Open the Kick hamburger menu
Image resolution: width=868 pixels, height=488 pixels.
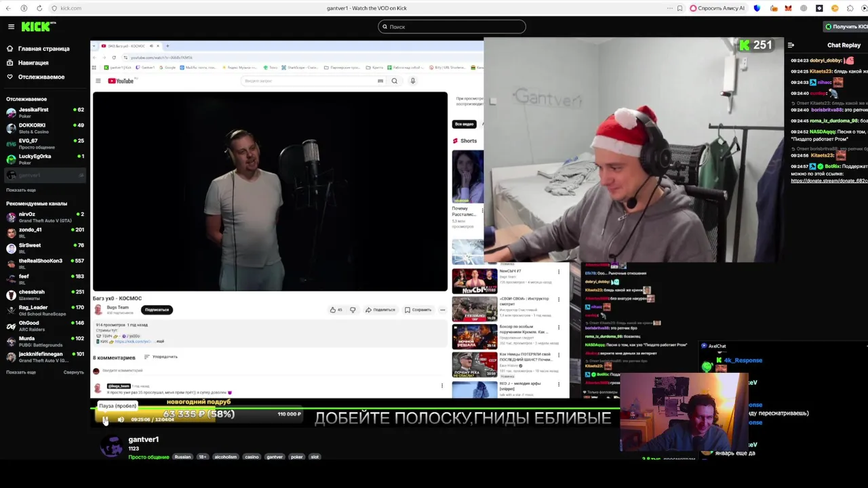point(11,26)
